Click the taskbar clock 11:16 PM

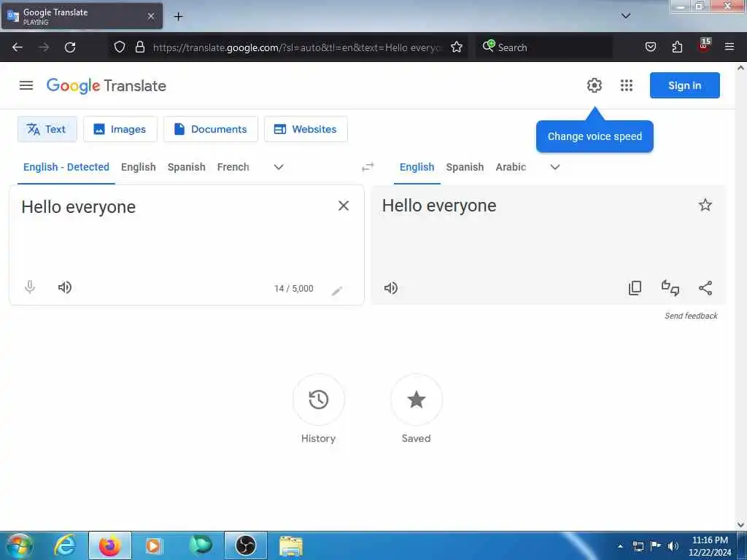coord(710,540)
